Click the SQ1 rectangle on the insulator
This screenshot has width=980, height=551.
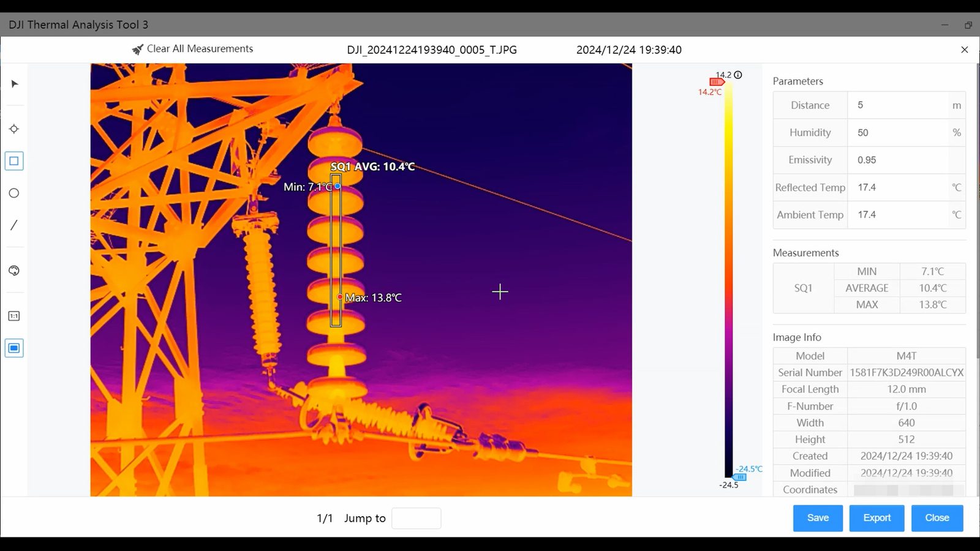[336, 250]
